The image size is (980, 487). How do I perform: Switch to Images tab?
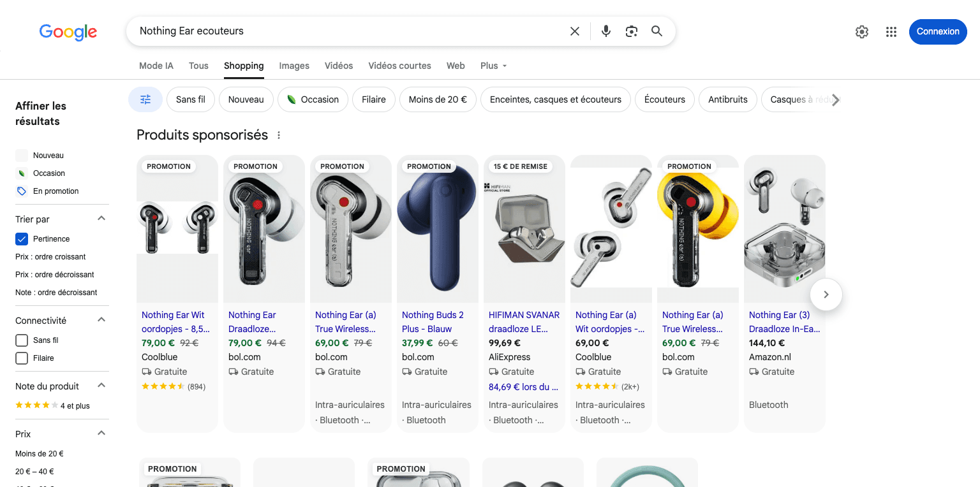click(x=294, y=66)
